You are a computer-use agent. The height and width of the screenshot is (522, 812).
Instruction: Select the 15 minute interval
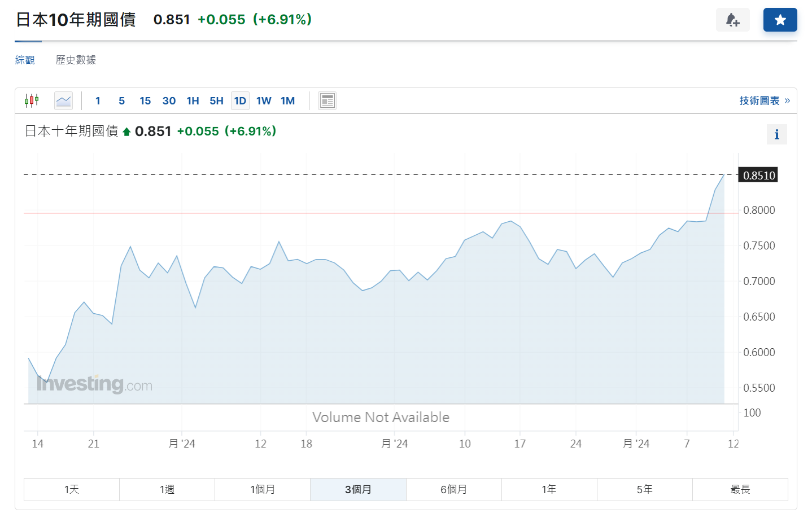tap(145, 101)
